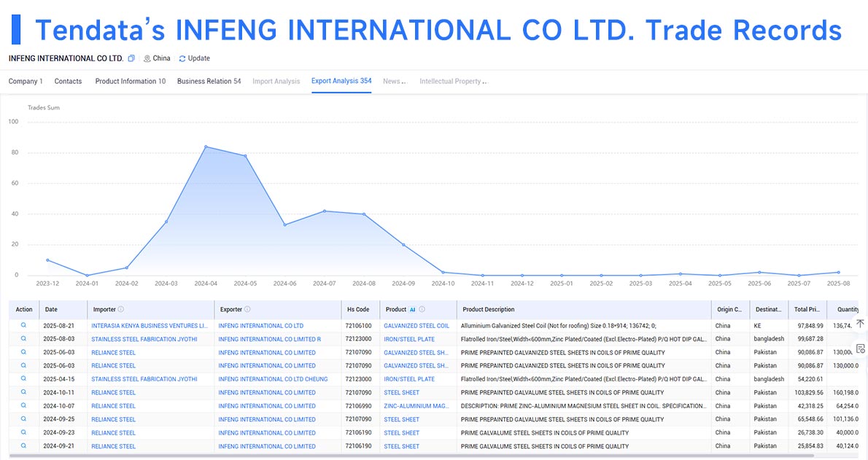Click the Origin C... column header
This screenshot has width=868, height=460.
tap(729, 309)
